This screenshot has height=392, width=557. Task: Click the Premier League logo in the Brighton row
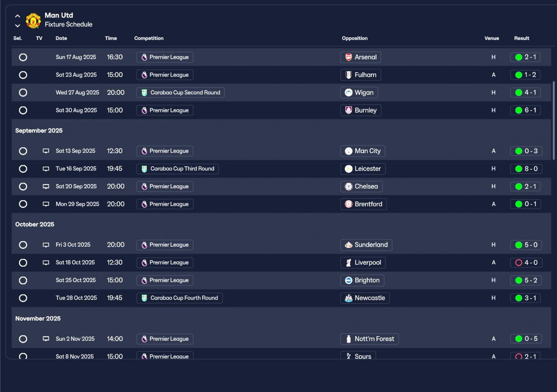144,280
